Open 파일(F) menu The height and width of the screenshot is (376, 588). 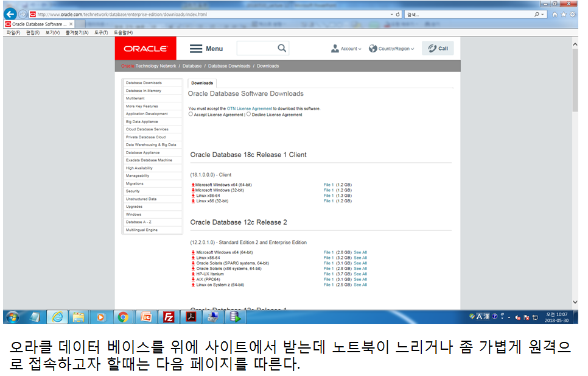pos(13,33)
